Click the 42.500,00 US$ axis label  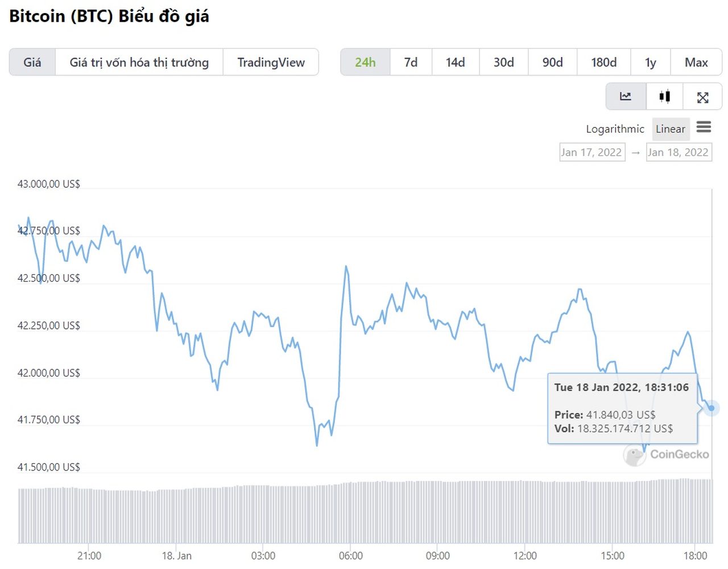pyautogui.click(x=49, y=278)
